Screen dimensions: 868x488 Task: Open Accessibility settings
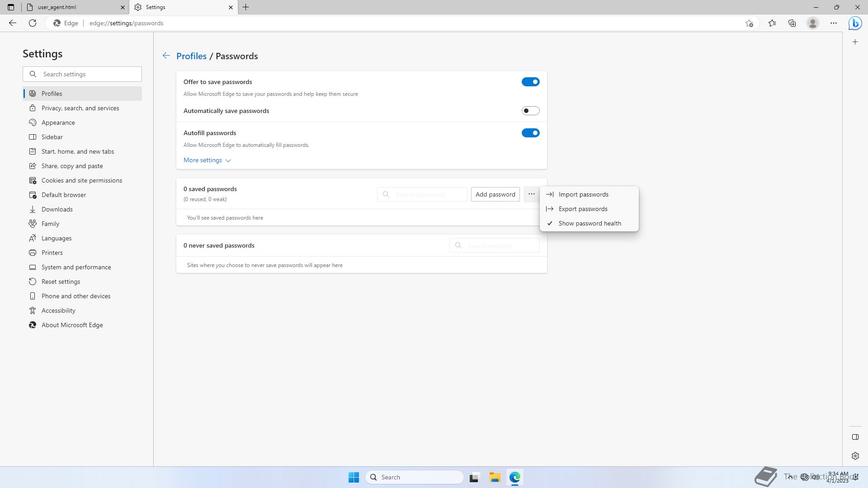click(x=82, y=310)
